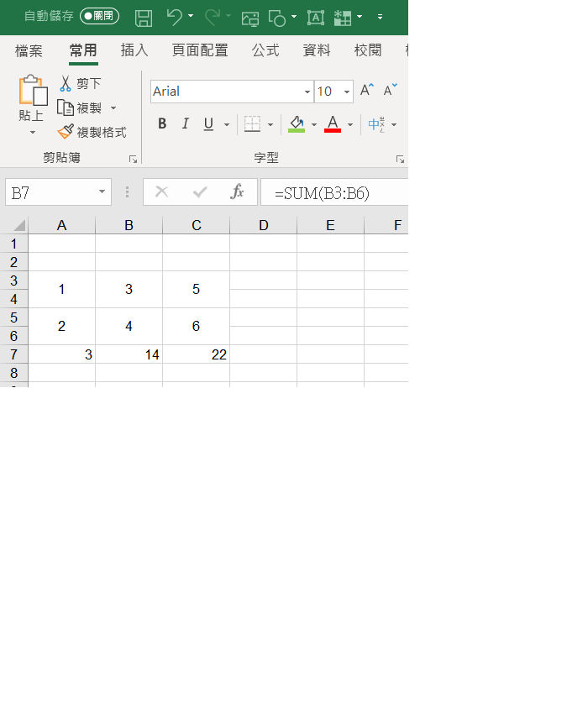Screen dimensions: 588x708
Task: Open the font settings dialog launcher
Action: point(400,159)
